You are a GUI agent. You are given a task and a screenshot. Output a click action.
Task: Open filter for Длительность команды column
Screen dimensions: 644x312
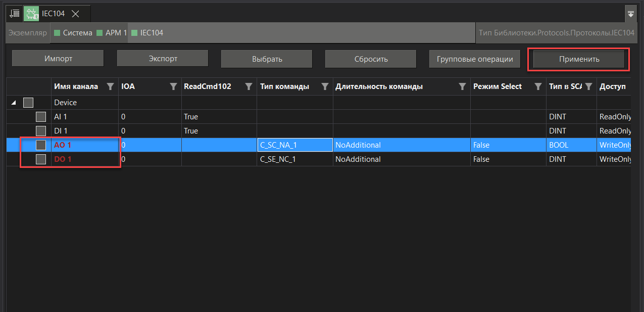pyautogui.click(x=462, y=87)
